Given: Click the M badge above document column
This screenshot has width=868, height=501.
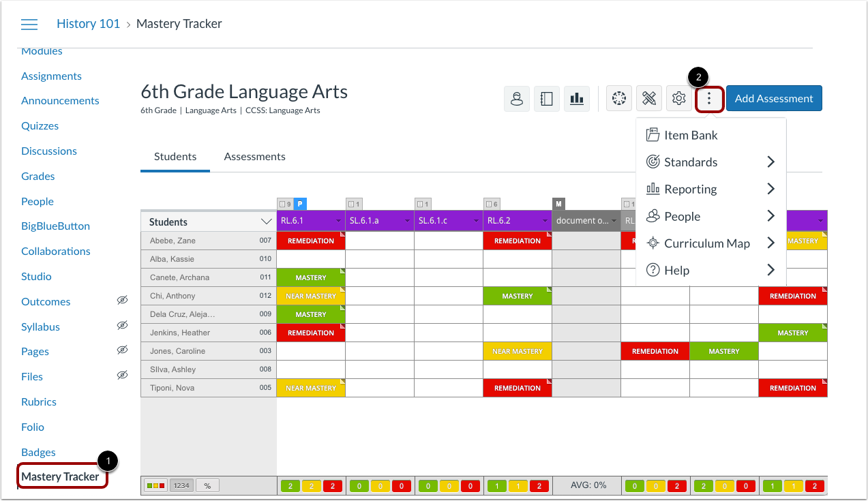Looking at the screenshot, I should tap(558, 204).
